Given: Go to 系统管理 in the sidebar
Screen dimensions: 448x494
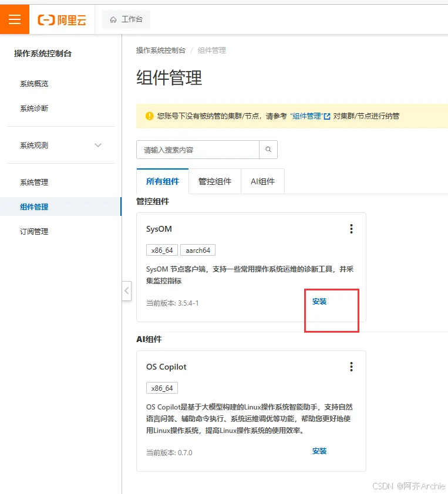Looking at the screenshot, I should pos(34,182).
